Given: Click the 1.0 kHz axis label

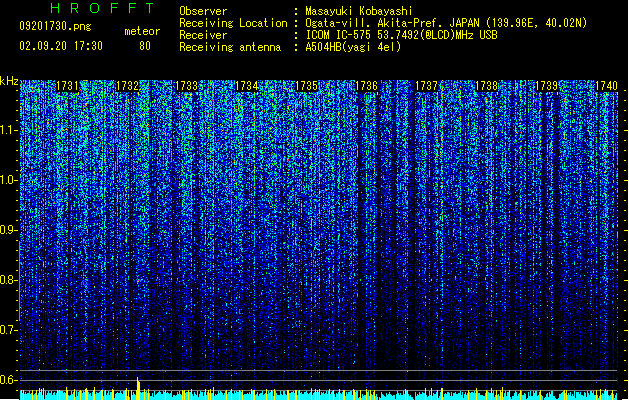Looking at the screenshot, I should [8, 180].
